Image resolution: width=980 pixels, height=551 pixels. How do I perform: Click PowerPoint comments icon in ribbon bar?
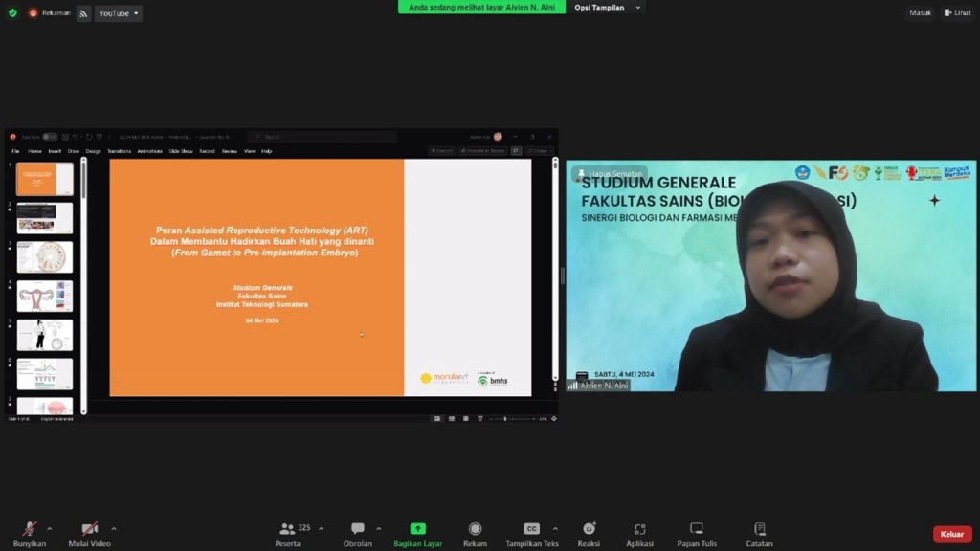coord(516,150)
